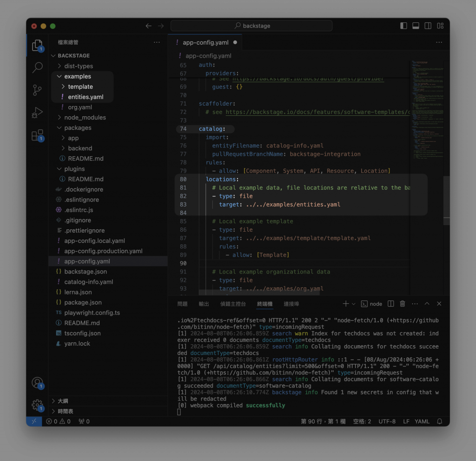Change language mode YAML
The image size is (476, 461).
click(422, 421)
